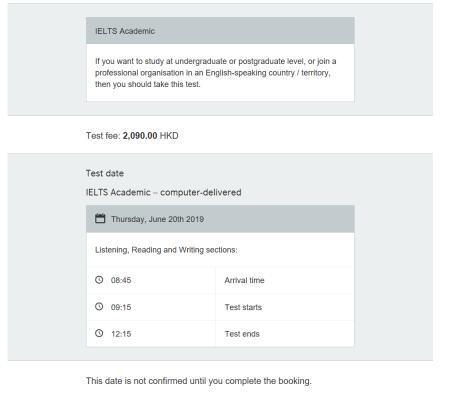Image resolution: width=453 pixels, height=394 pixels.
Task: Click the calendar icon beside Thursday date
Action: [100, 219]
